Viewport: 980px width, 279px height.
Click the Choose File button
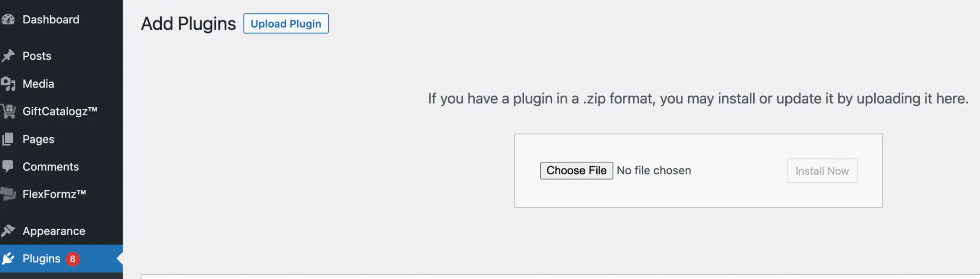click(576, 170)
